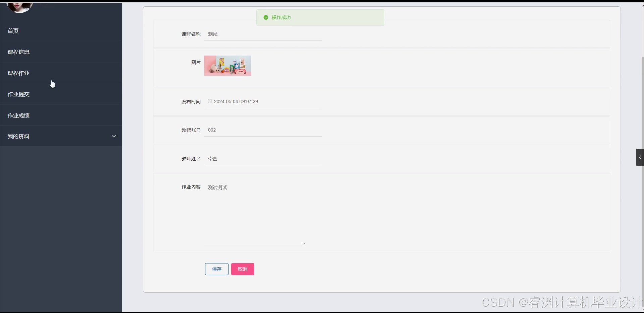Grab the textarea resize handle corner
The height and width of the screenshot is (313, 644).
pyautogui.click(x=303, y=243)
